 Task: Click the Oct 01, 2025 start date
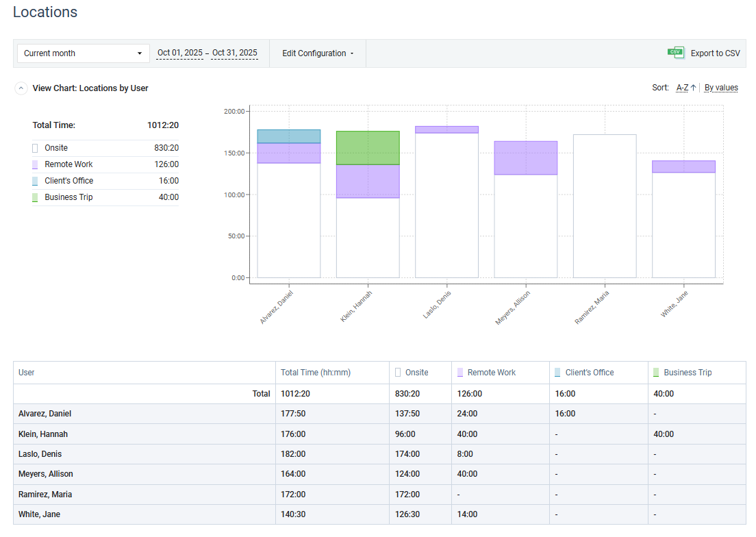179,53
